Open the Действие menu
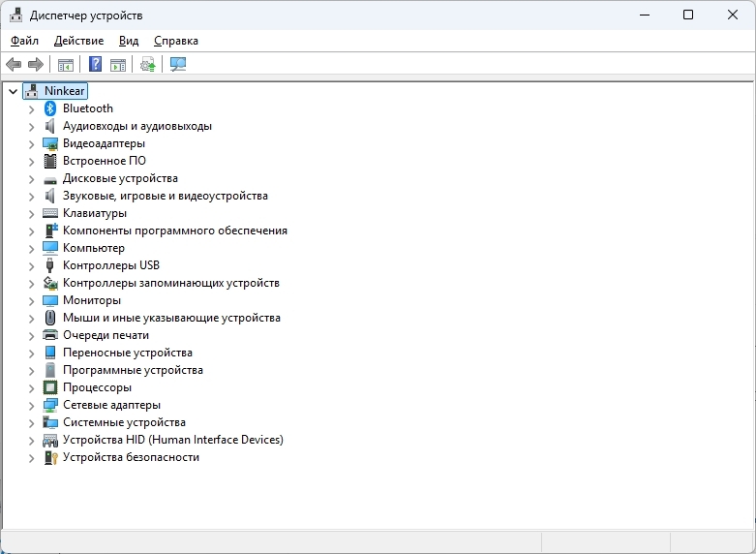The width and height of the screenshot is (756, 554). (x=78, y=41)
